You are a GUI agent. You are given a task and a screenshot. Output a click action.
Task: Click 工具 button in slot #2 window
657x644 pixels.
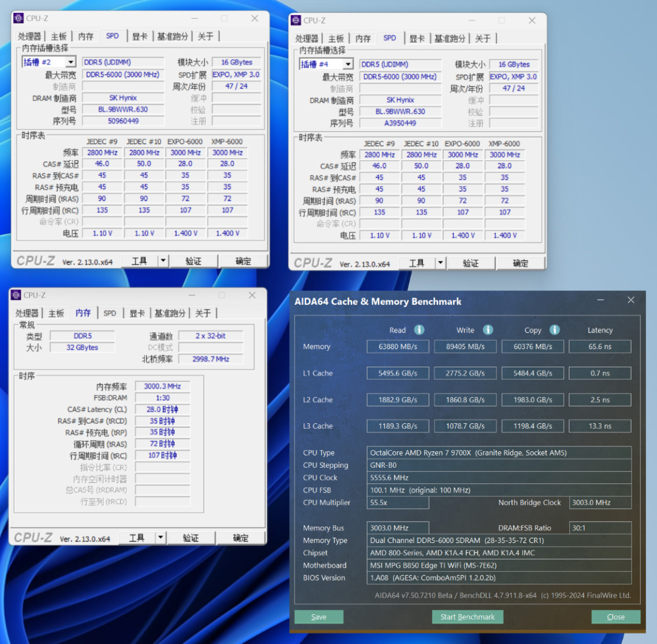point(139,261)
